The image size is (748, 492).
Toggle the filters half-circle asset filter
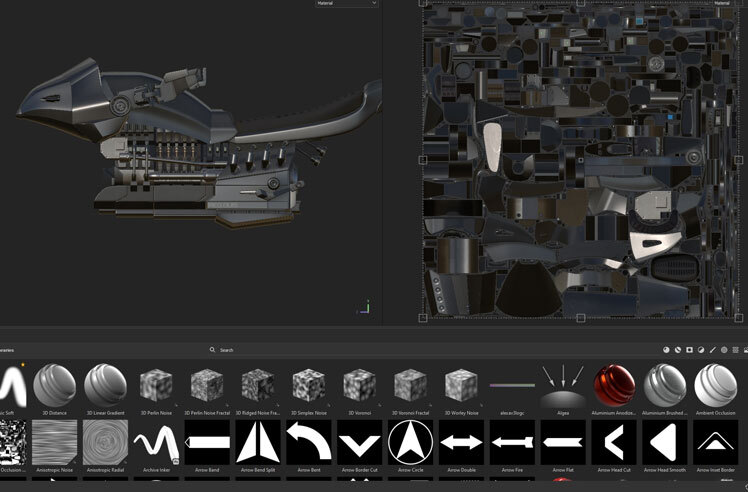[x=700, y=350]
